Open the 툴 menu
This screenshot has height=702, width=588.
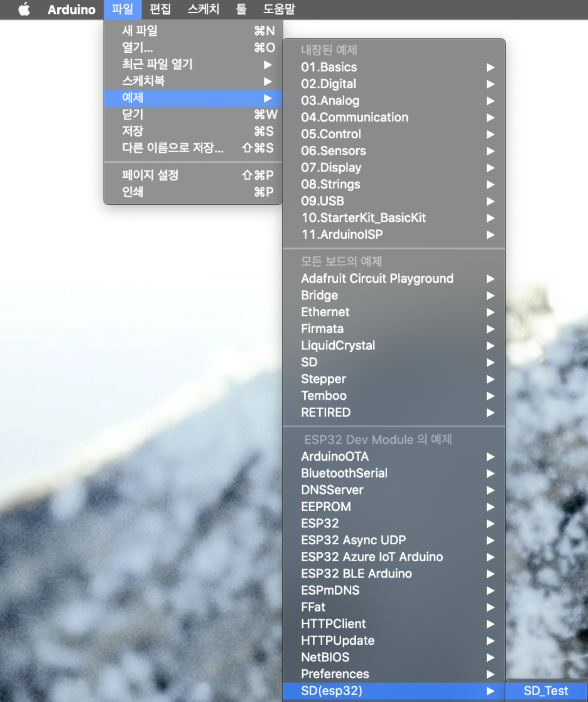coord(241,9)
